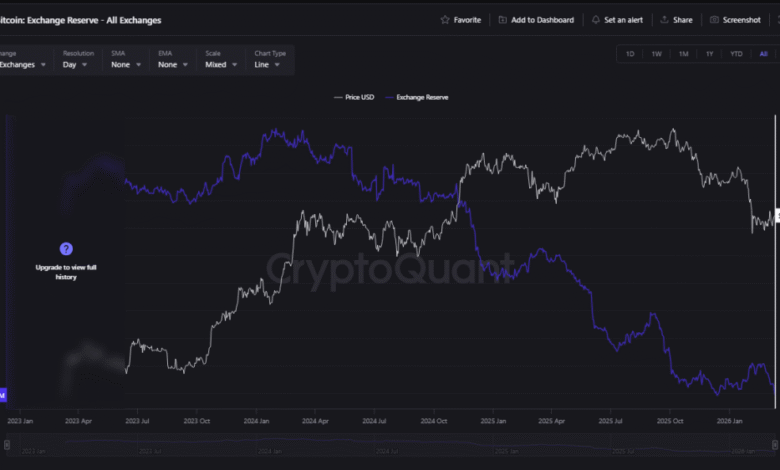
Task: Expand the Scale dropdown showing Mixed
Action: [x=221, y=64]
